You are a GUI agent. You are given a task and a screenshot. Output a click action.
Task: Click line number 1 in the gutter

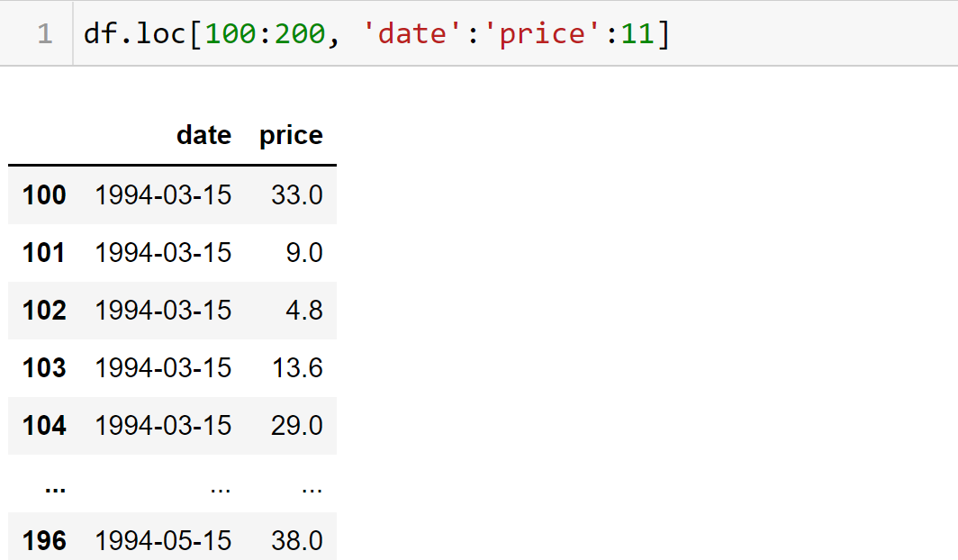click(45, 34)
